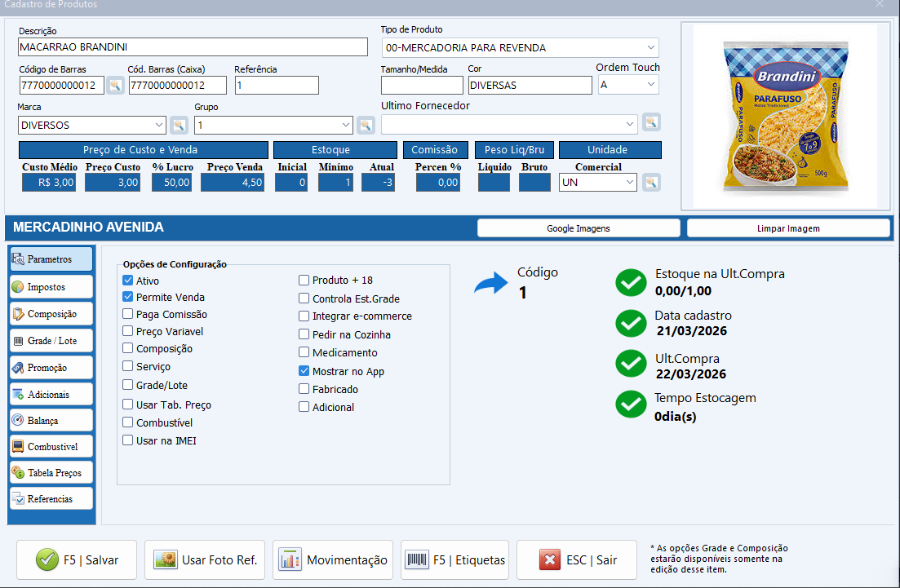The image size is (900, 588).
Task: Uncheck the Ativo checkbox
Action: coord(127,281)
